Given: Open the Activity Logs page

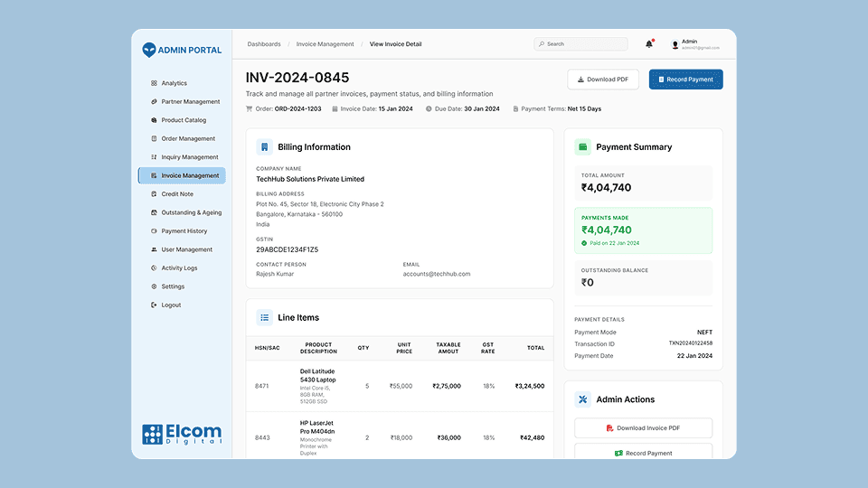Looking at the screenshot, I should click(179, 268).
